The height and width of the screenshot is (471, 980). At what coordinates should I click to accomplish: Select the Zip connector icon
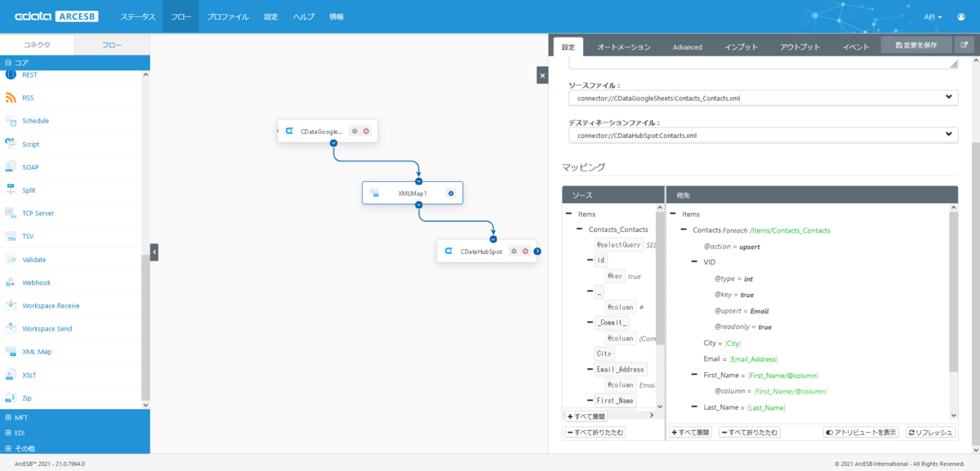11,398
